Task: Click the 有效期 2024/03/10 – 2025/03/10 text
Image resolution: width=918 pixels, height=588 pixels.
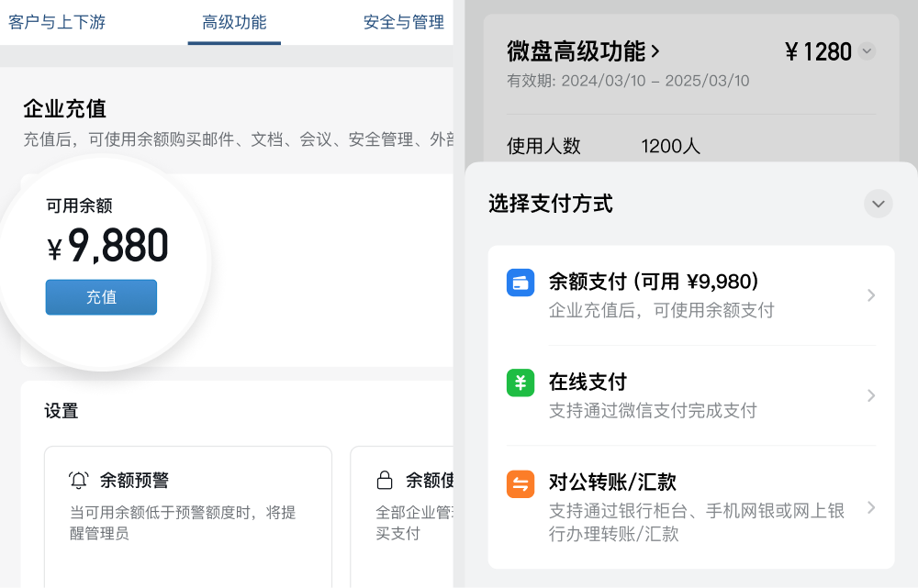Action: [628, 81]
